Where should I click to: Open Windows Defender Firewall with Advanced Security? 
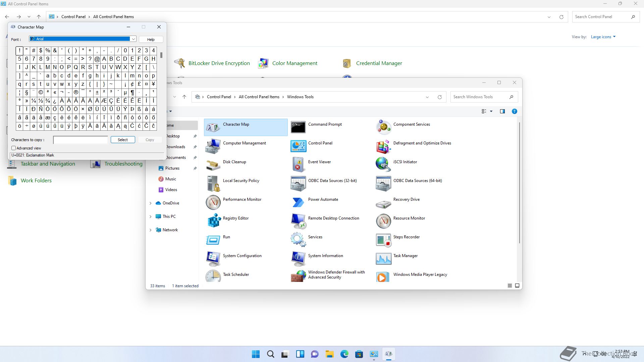[x=298, y=276]
